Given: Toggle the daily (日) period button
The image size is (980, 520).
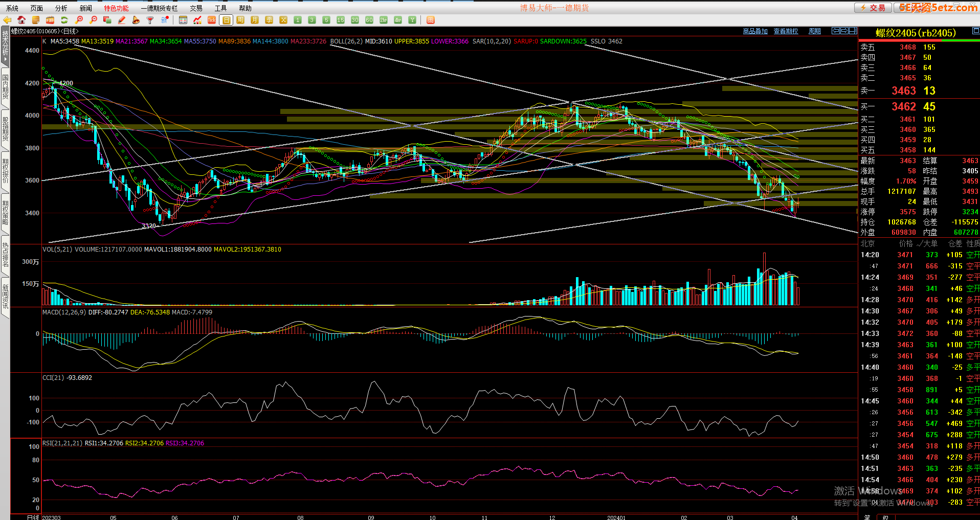Looking at the screenshot, I should click(x=226, y=20).
